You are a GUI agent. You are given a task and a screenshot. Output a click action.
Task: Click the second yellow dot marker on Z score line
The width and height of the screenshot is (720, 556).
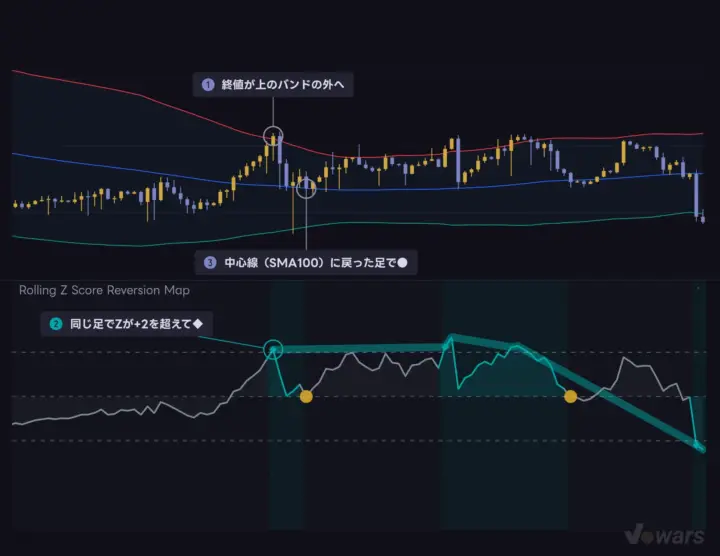pos(570,396)
